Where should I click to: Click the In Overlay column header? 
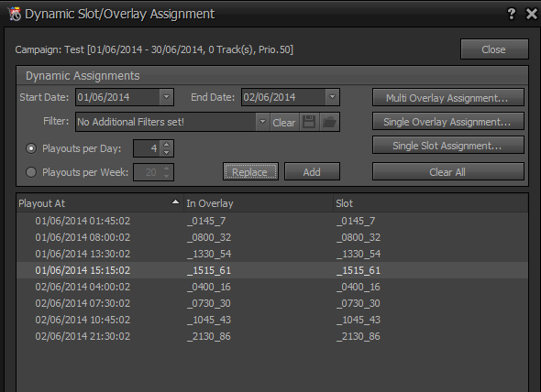point(259,203)
